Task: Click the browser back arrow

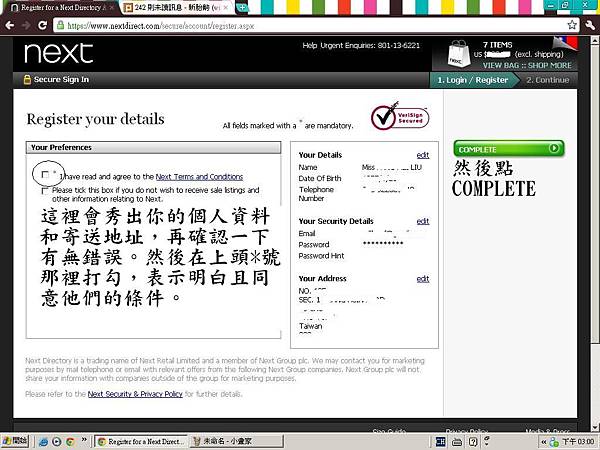Action: tap(10, 26)
